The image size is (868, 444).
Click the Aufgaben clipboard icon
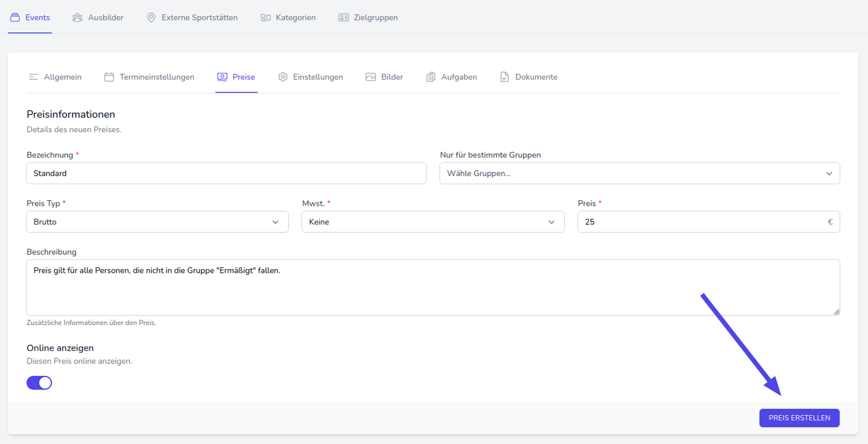pos(431,77)
